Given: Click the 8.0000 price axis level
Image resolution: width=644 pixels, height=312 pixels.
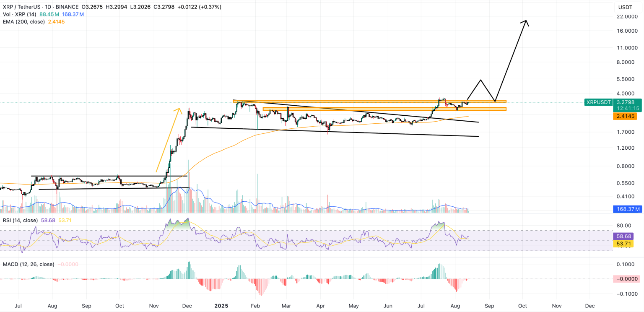Looking at the screenshot, I should 626,62.
